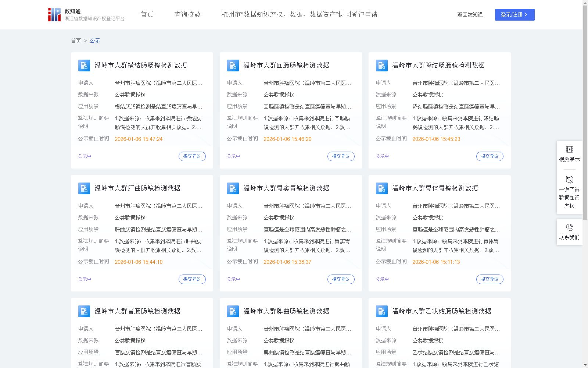Open document icon of 温岭市人群胃体胃镜检测数据 card

coord(382,188)
